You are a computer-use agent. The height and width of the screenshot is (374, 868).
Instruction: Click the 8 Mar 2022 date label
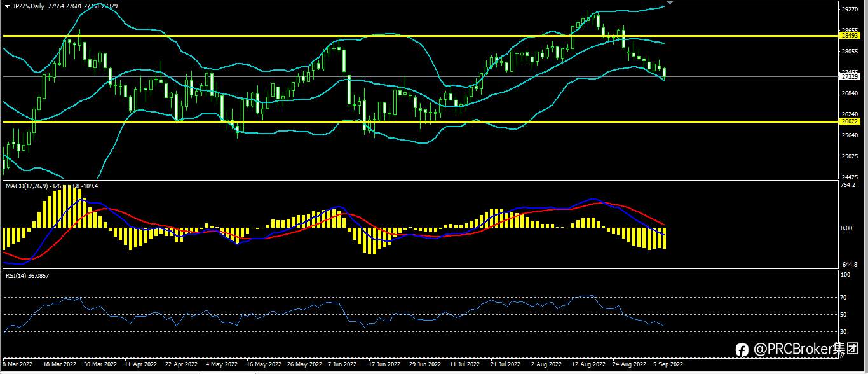18,364
